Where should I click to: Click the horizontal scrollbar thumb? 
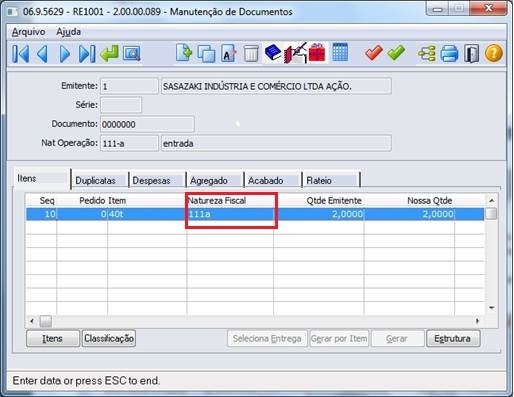(x=46, y=321)
